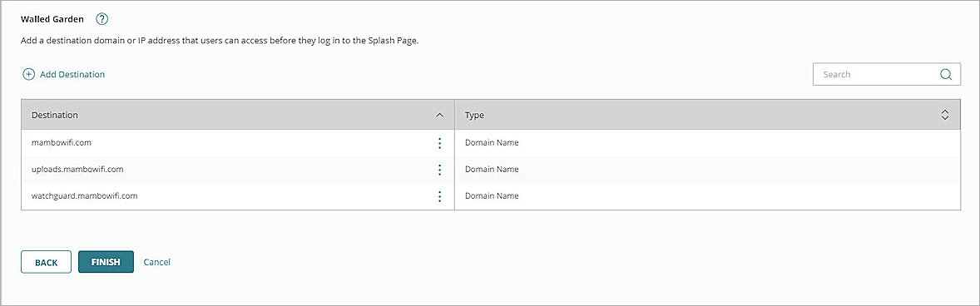Viewport: 980px width, 306px height.
Task: Click Domain Name type for watchguard.mambowifi.com row
Action: click(x=492, y=195)
